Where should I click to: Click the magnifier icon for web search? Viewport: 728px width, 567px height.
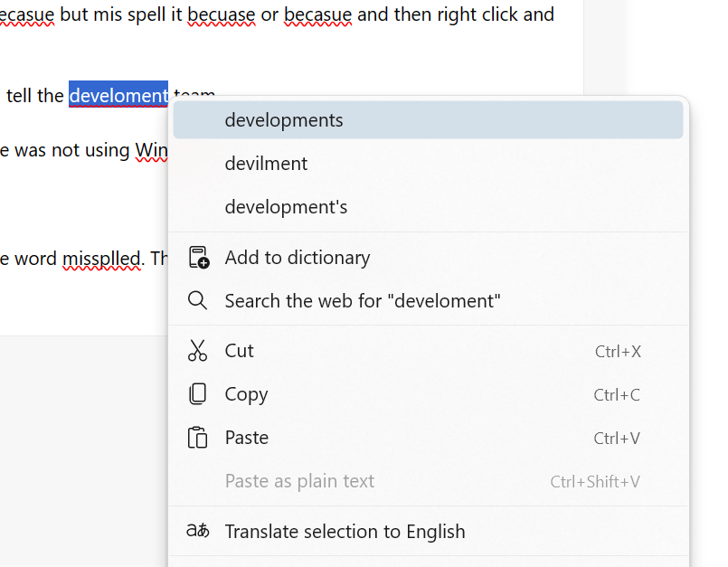click(197, 300)
